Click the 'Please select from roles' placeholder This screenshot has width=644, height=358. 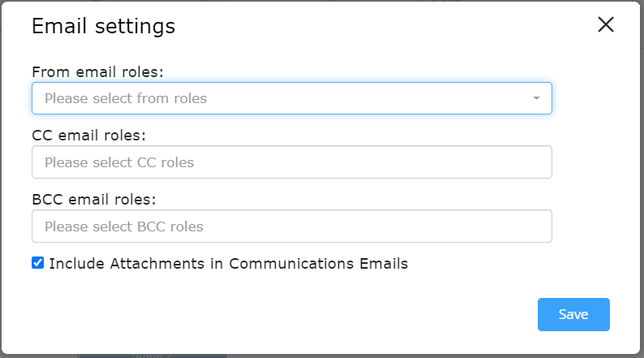tap(126, 99)
